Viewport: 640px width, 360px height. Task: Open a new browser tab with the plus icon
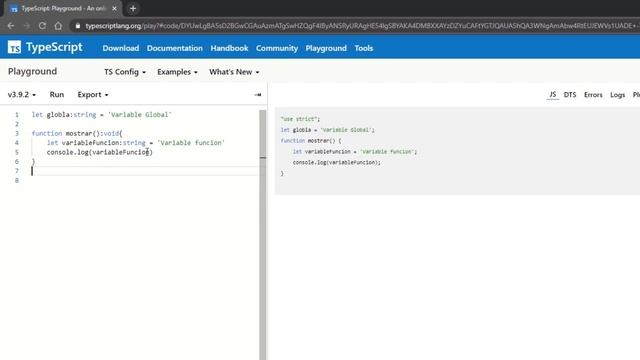click(133, 8)
